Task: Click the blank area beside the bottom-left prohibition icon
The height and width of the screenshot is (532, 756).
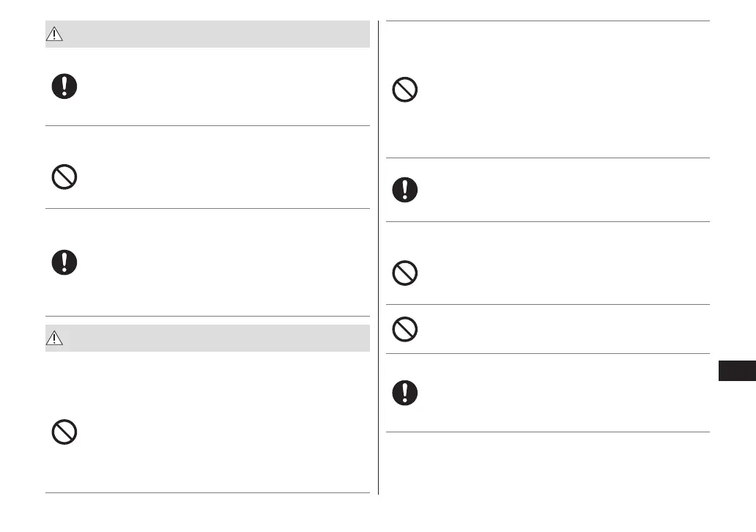Action: coord(220,432)
